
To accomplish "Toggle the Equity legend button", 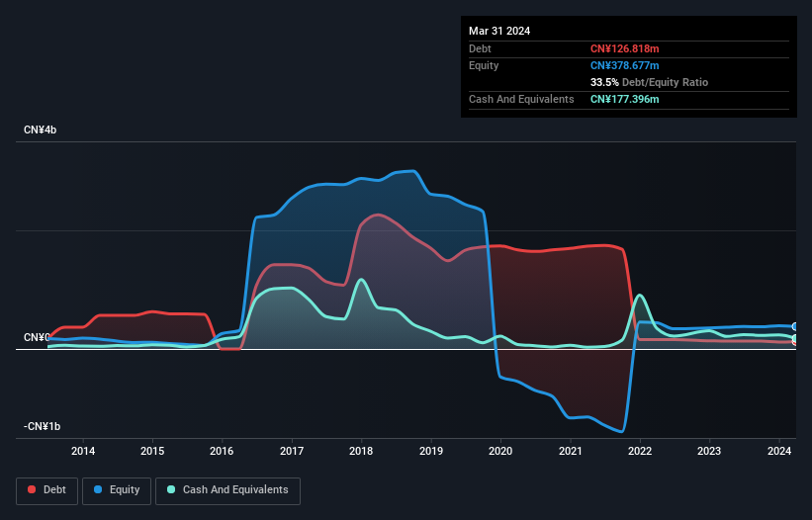I will pyautogui.click(x=117, y=490).
